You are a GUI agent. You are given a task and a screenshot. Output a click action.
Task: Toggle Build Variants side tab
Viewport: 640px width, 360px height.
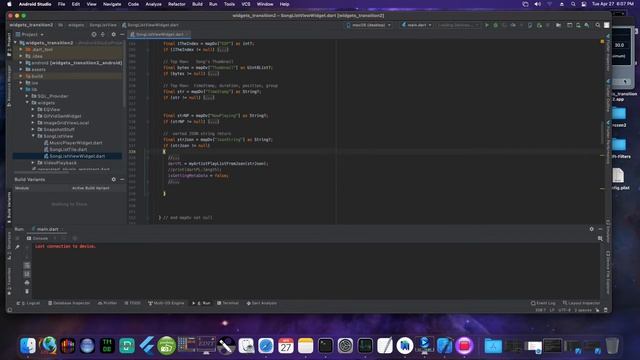[x=9, y=207]
